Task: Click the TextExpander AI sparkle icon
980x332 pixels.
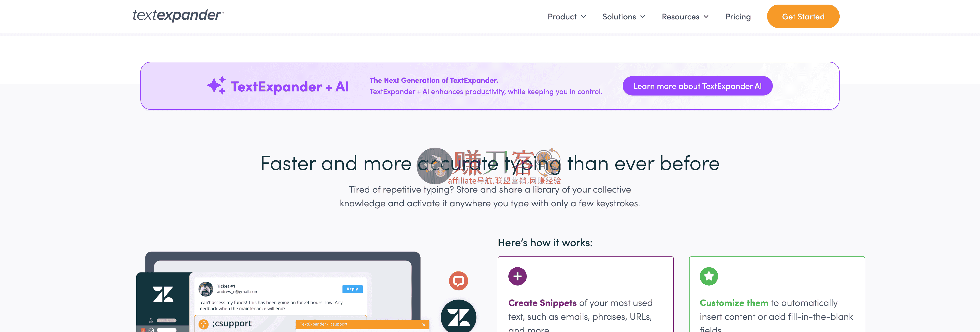Action: 216,86
